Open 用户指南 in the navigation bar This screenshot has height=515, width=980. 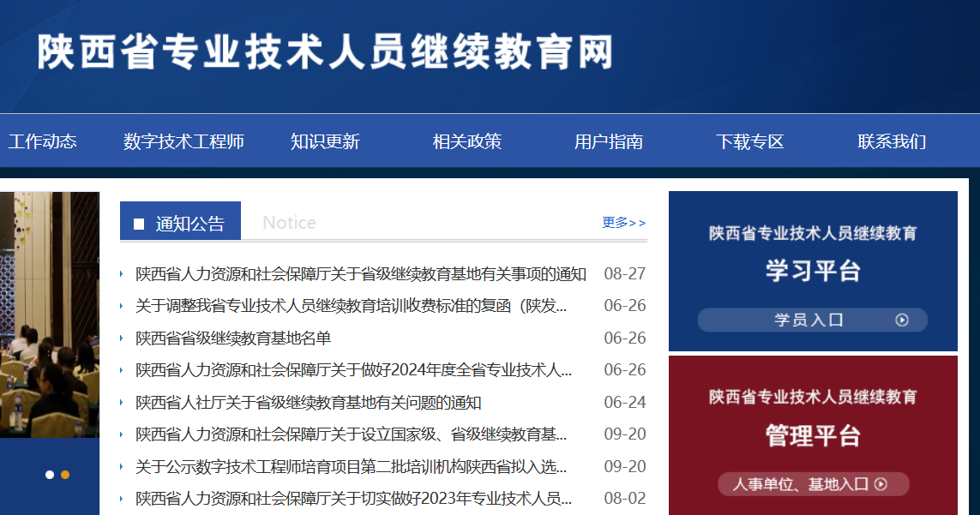tap(609, 142)
